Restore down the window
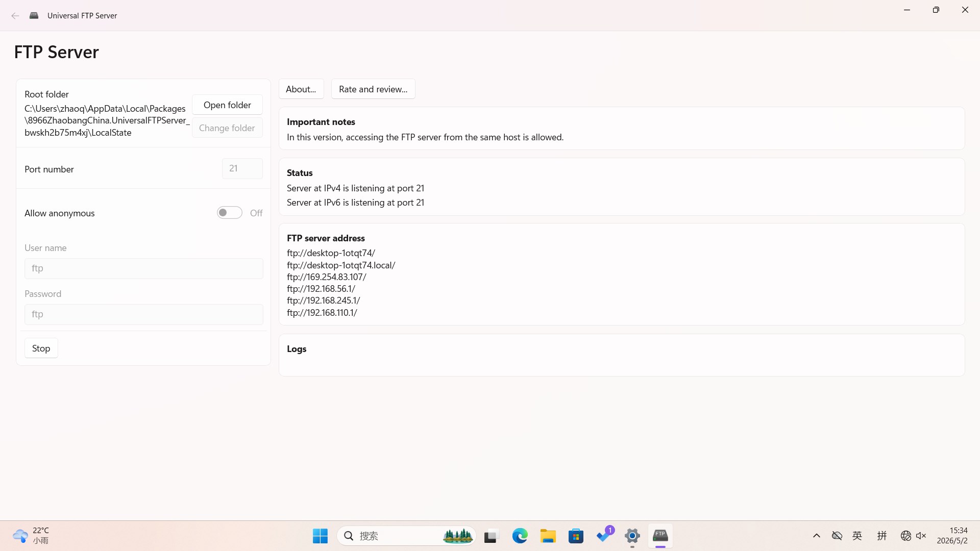Viewport: 980px width, 551px height. point(936,10)
